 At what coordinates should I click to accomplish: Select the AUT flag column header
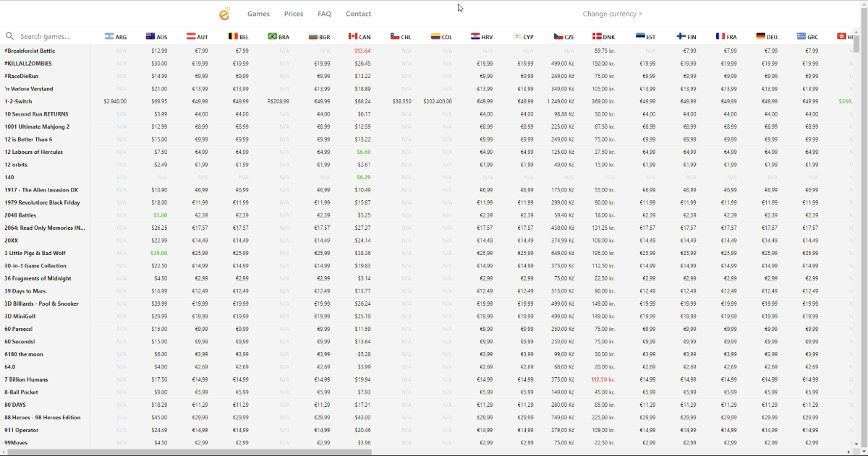point(197,37)
